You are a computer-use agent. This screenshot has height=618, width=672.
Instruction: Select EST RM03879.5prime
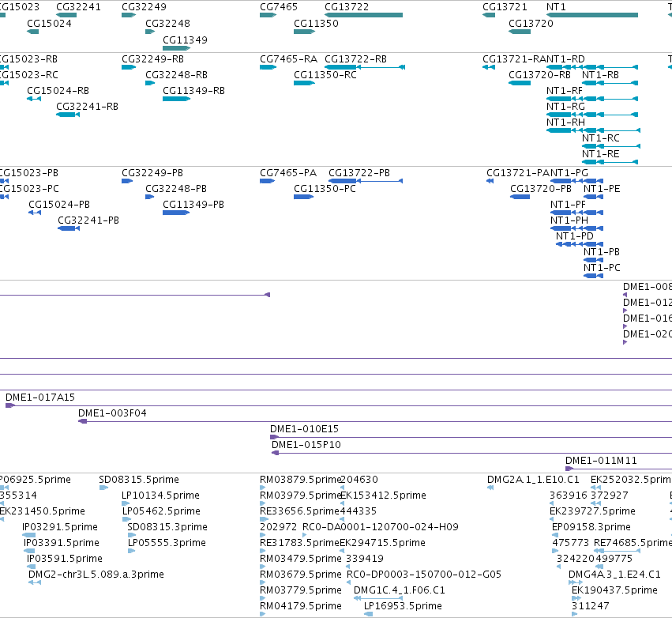point(263,488)
